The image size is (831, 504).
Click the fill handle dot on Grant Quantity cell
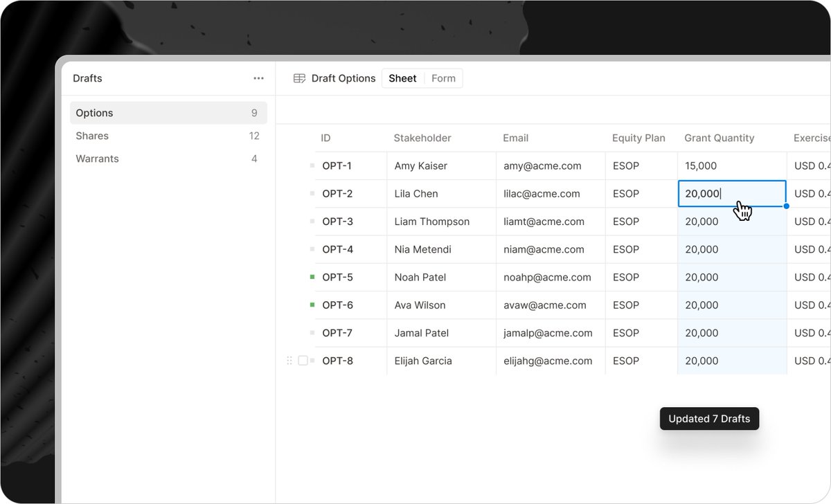tap(786, 206)
